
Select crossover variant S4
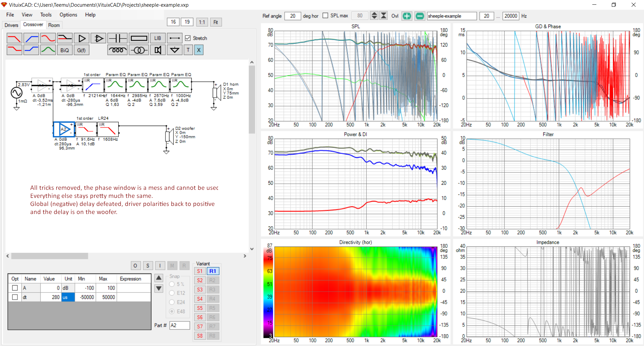200,299
